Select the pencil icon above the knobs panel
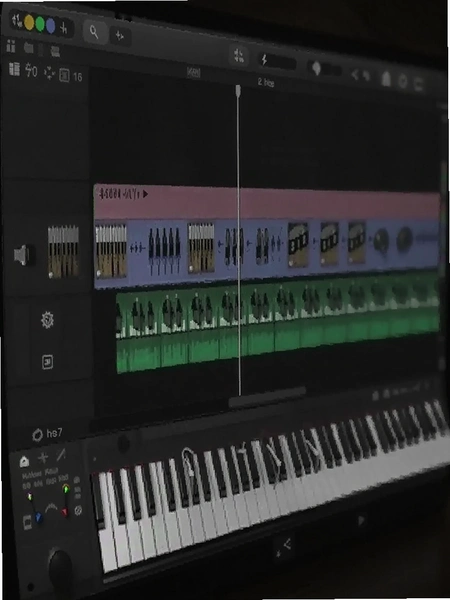The height and width of the screenshot is (600, 450). coord(60,455)
